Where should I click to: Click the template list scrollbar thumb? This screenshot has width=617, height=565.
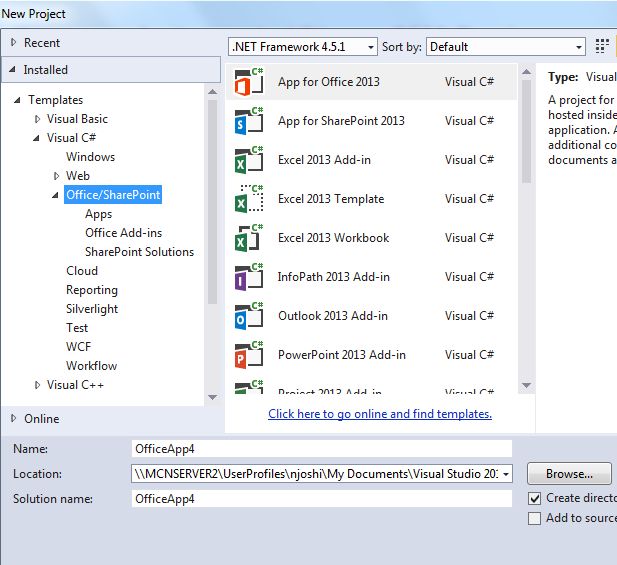pyautogui.click(x=526, y=131)
